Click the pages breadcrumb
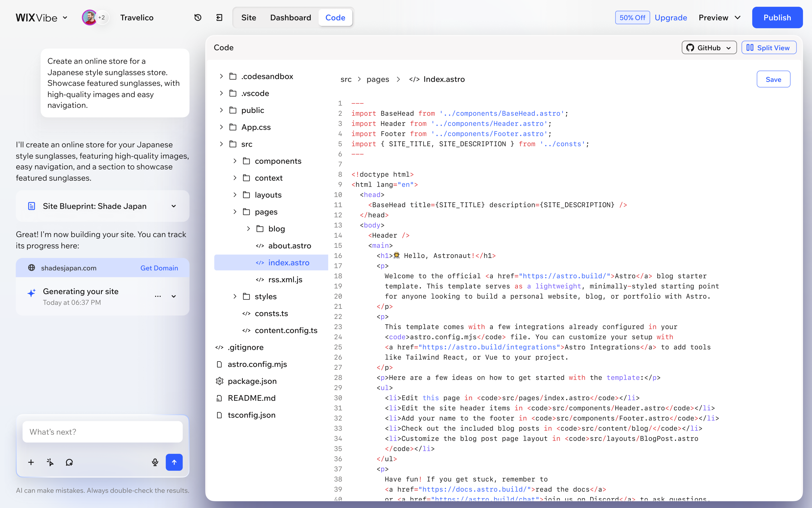 pos(378,79)
